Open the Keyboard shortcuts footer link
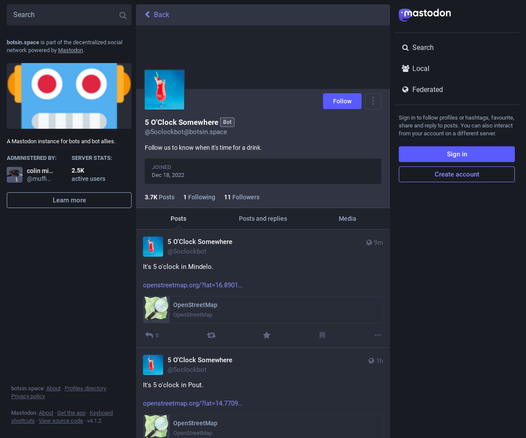526x438 pixels. point(101,413)
